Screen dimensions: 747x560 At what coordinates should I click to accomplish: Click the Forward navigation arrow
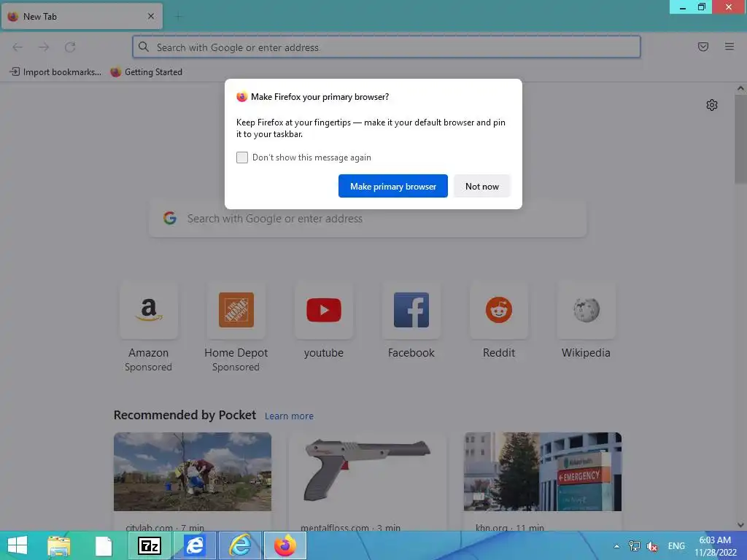tap(44, 47)
